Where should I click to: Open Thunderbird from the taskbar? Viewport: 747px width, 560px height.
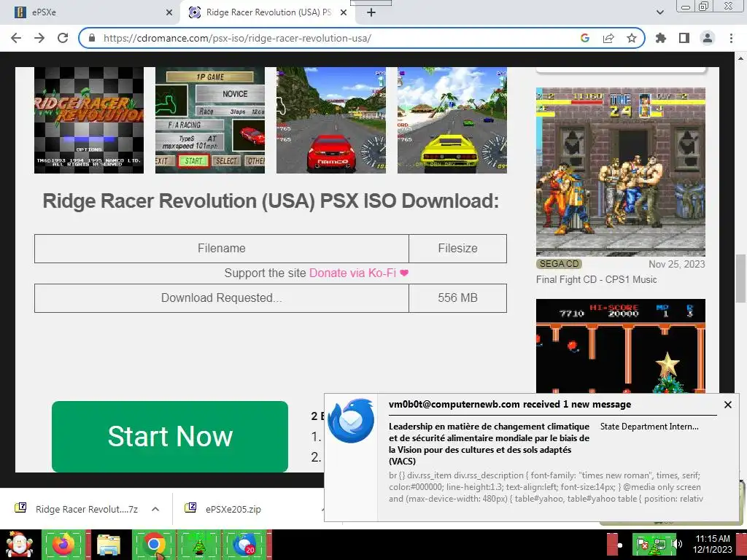click(244, 545)
